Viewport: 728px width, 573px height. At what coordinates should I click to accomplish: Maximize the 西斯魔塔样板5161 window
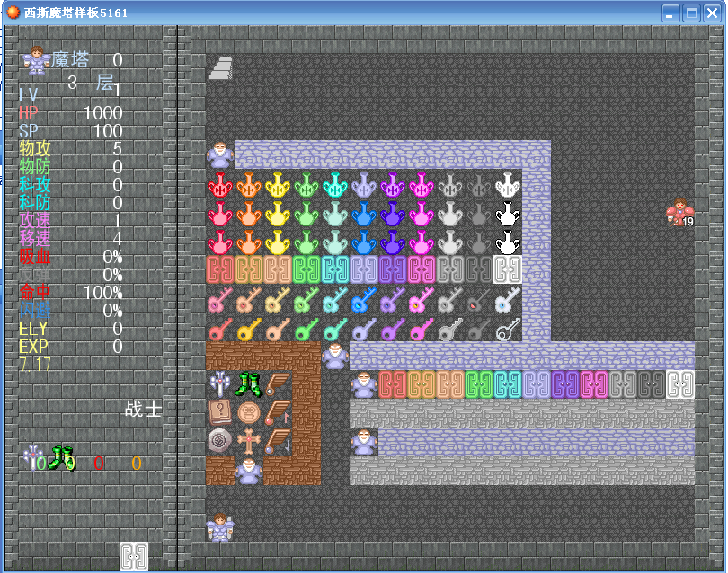click(691, 13)
